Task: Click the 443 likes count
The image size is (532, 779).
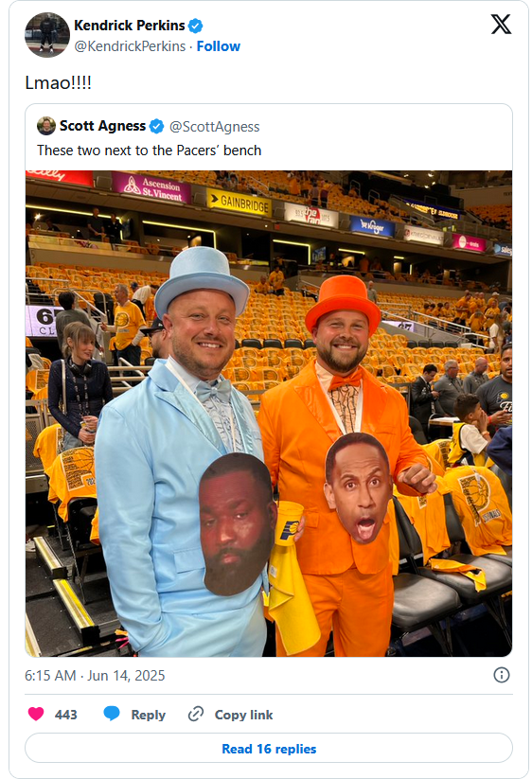Action: click(x=65, y=715)
